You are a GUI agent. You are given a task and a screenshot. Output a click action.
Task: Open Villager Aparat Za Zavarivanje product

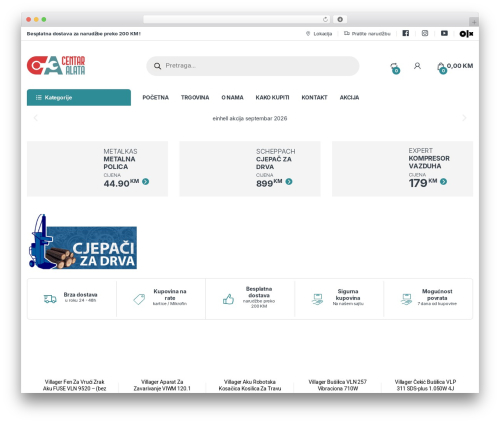click(162, 385)
